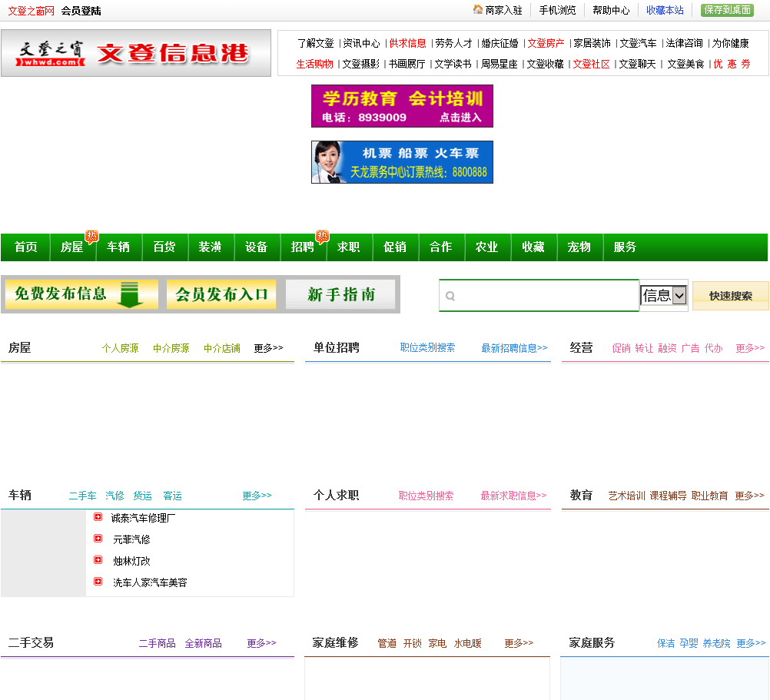Open the 合作 navigation tab

441,247
